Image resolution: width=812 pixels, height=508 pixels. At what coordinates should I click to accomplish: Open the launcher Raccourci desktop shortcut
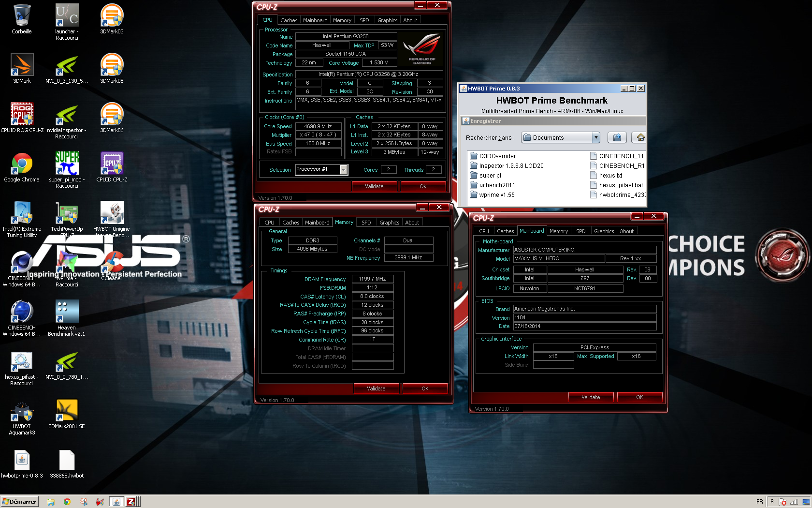(x=67, y=22)
